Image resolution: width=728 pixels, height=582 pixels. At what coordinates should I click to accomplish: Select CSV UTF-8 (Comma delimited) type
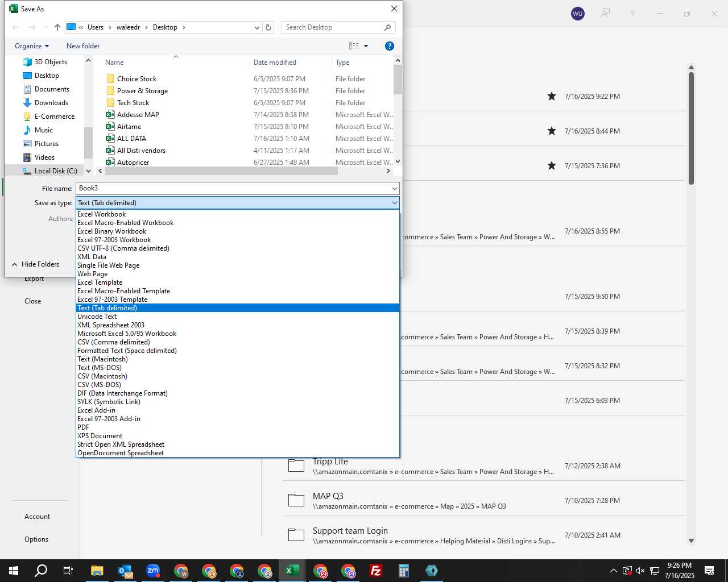pyautogui.click(x=238, y=248)
